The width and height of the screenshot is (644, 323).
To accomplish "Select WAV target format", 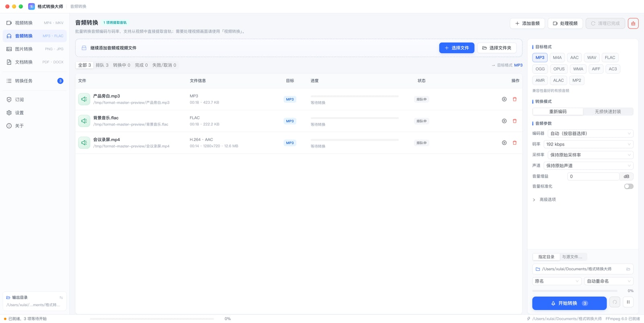I will click(x=592, y=58).
